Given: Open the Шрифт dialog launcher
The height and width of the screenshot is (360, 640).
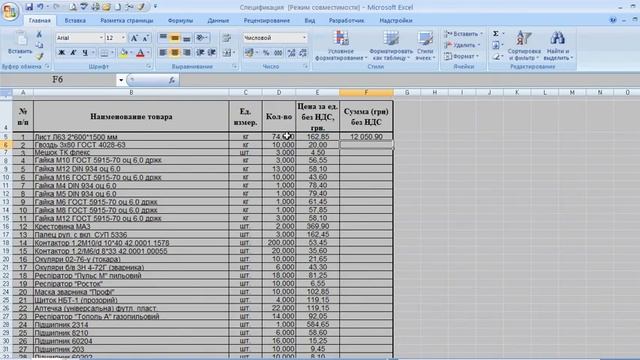Looking at the screenshot, I should 149,66.
